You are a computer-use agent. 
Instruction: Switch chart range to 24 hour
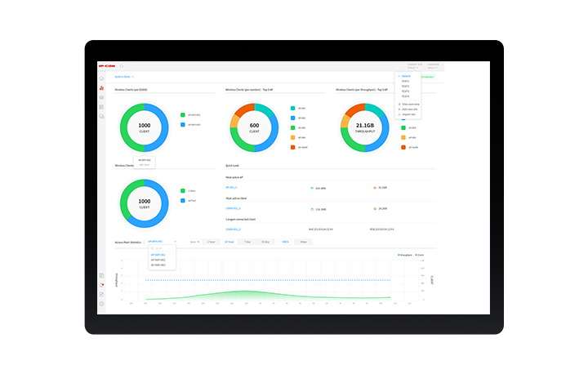click(x=229, y=242)
